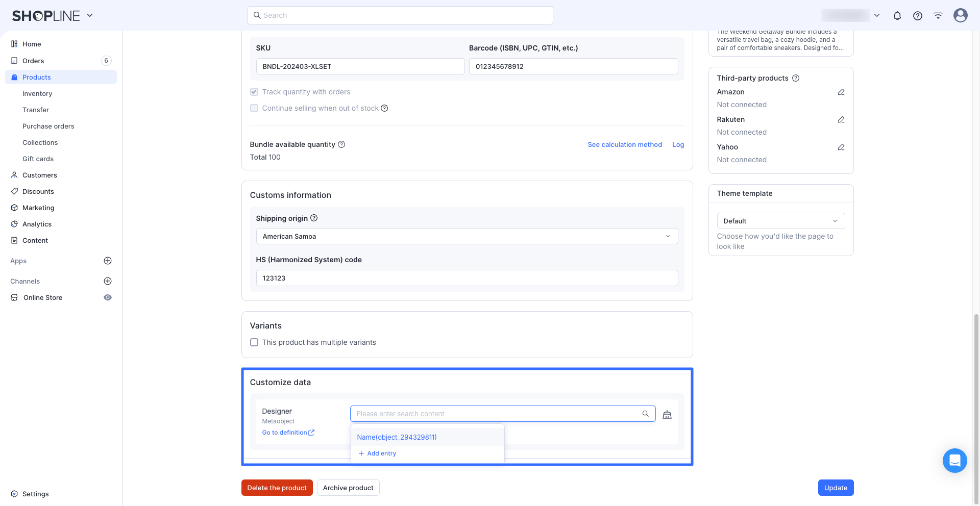Viewport: 980px width, 506px height.
Task: Toggle Online Store visibility eye icon
Action: [x=108, y=297]
